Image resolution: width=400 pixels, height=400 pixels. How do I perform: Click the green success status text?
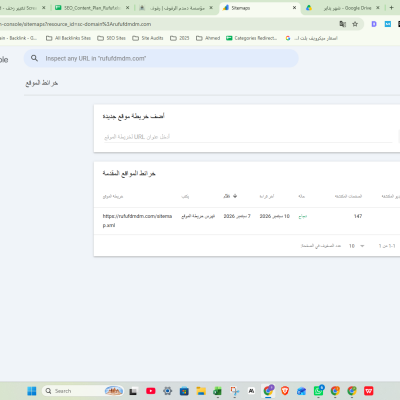[303, 216]
